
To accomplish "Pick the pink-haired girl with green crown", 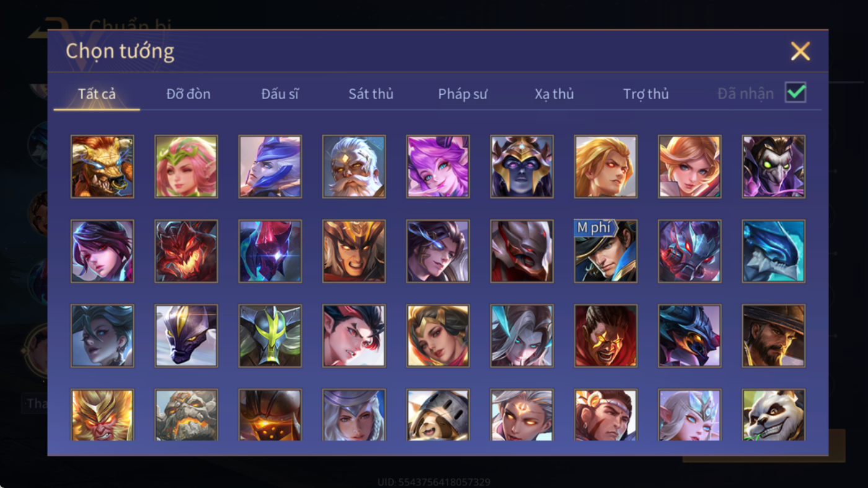I will point(186,167).
